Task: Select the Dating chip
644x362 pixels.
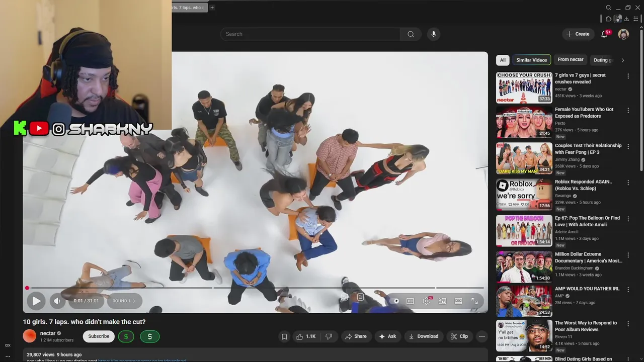Action: click(603, 60)
